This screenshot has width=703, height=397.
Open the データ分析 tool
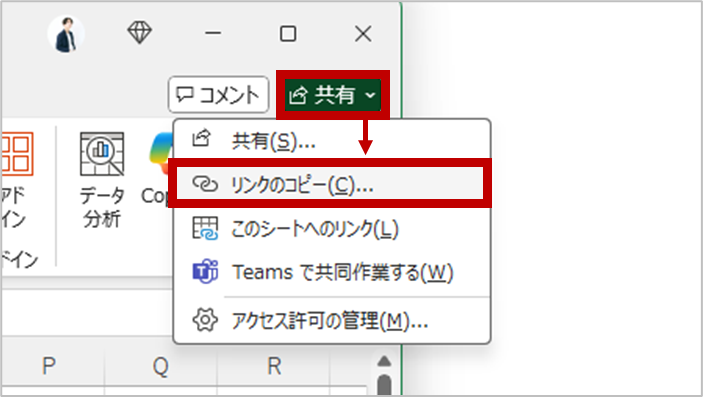(x=102, y=179)
